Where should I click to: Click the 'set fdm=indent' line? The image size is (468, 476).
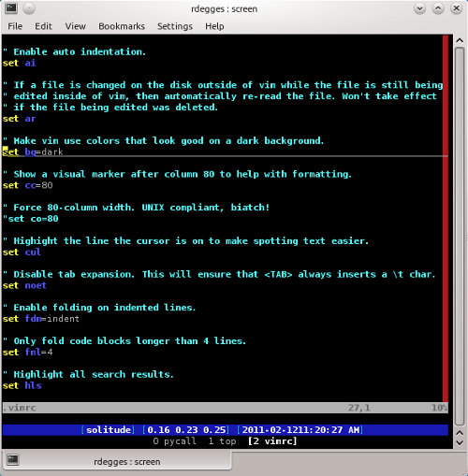pyautogui.click(x=41, y=319)
